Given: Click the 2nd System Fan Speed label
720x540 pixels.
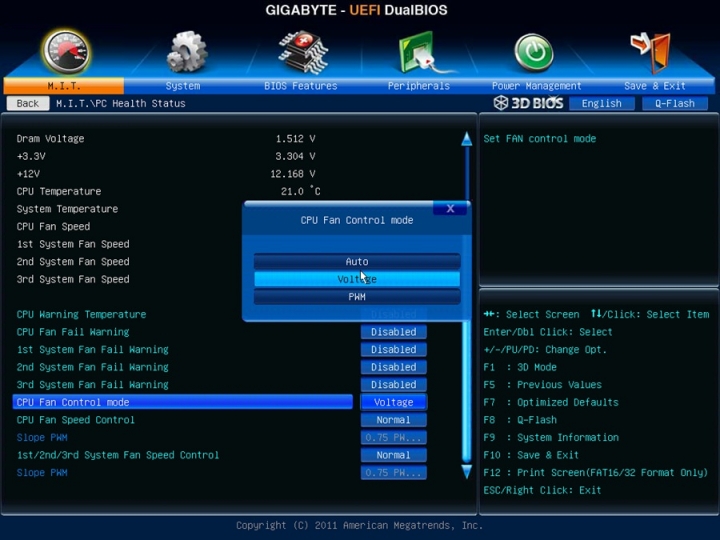Looking at the screenshot, I should click(x=73, y=261).
